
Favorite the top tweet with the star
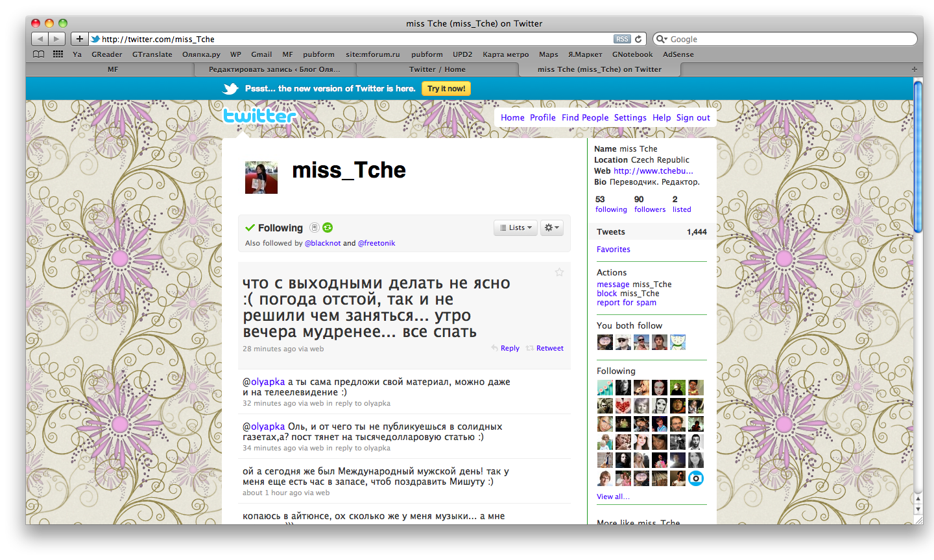coord(559,272)
